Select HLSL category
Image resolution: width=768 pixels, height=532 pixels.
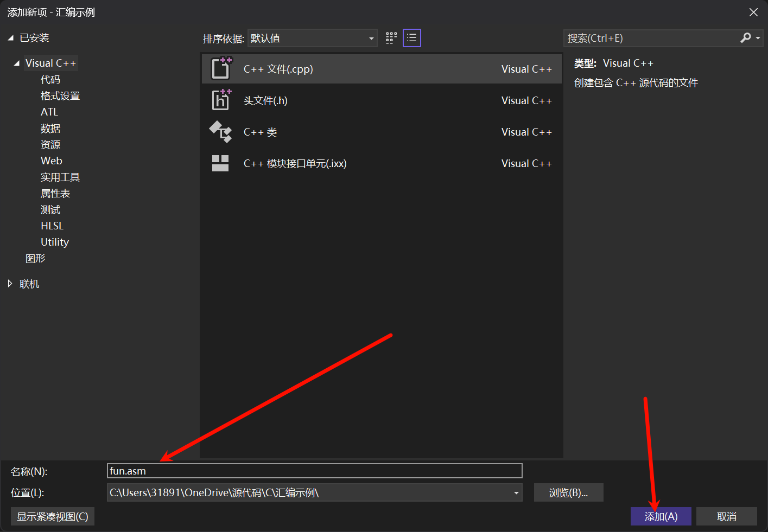(52, 226)
